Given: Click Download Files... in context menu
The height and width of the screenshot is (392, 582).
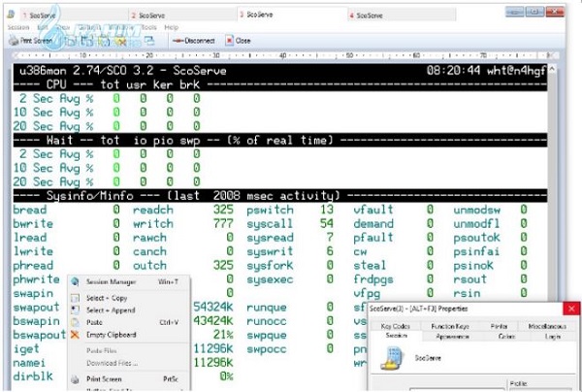Looking at the screenshot, I should pos(129,363).
